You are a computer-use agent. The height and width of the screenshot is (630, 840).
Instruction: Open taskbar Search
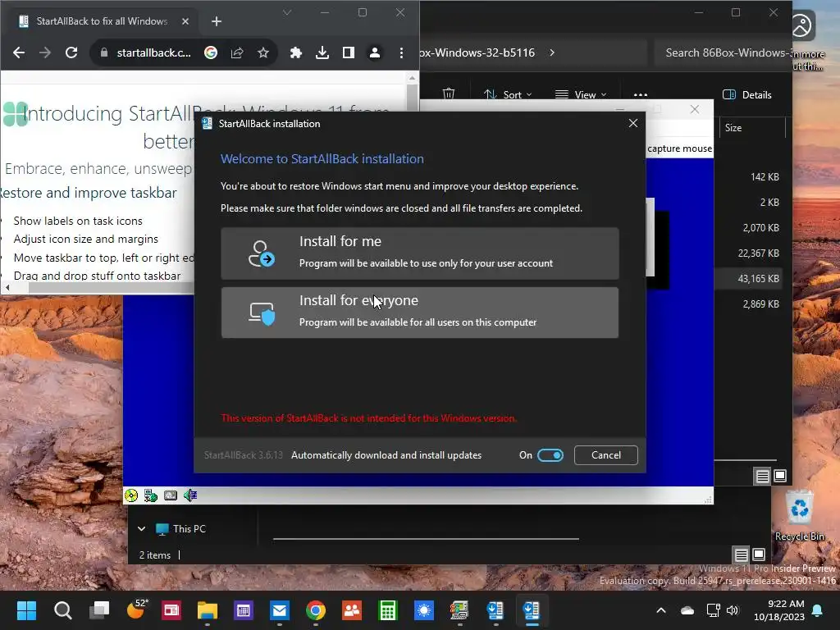[x=62, y=610]
